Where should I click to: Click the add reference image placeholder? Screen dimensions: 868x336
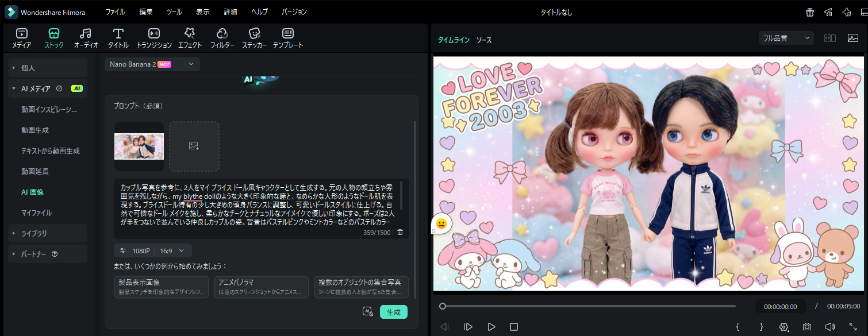click(194, 146)
